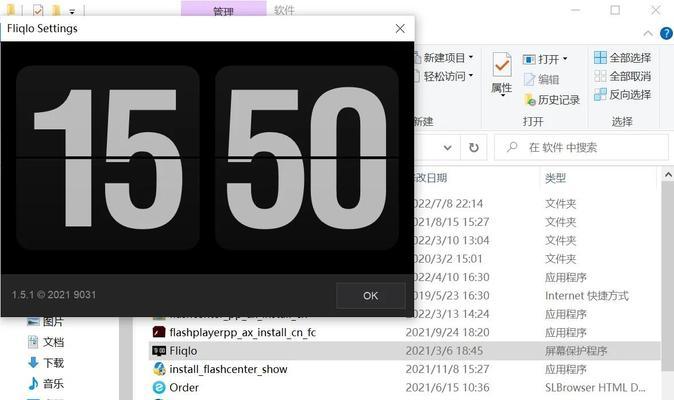Click the 文档 page icon
Screen dimensions: 674x400
point(33,342)
